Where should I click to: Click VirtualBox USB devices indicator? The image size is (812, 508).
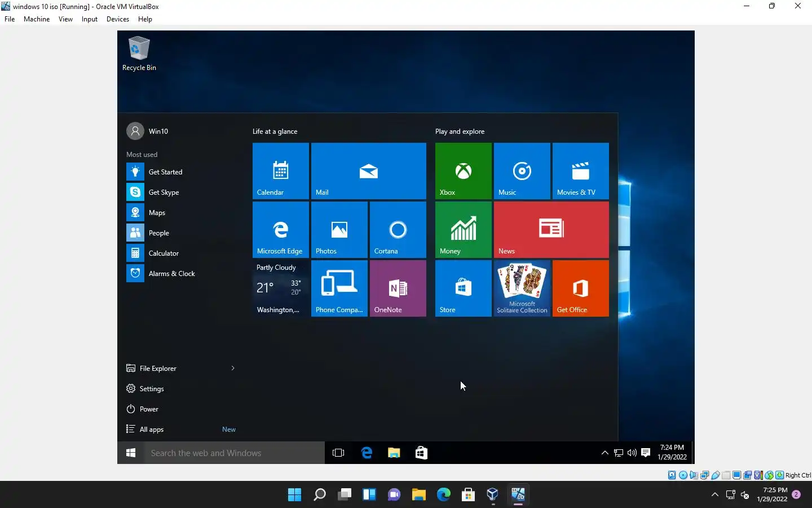click(x=716, y=475)
